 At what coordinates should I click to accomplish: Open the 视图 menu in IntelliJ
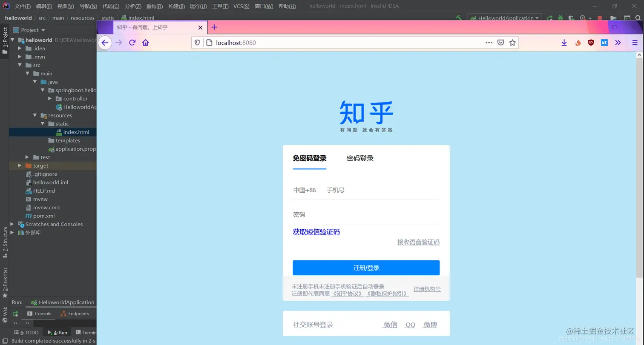click(65, 6)
